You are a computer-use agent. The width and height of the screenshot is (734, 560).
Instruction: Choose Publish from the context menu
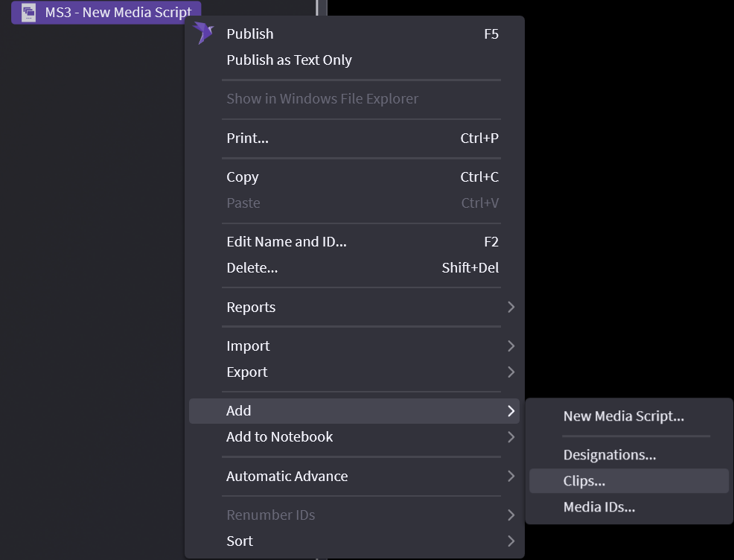(250, 34)
